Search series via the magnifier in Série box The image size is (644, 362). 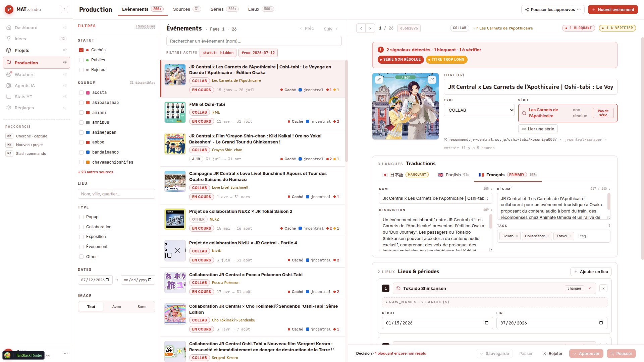(x=524, y=113)
